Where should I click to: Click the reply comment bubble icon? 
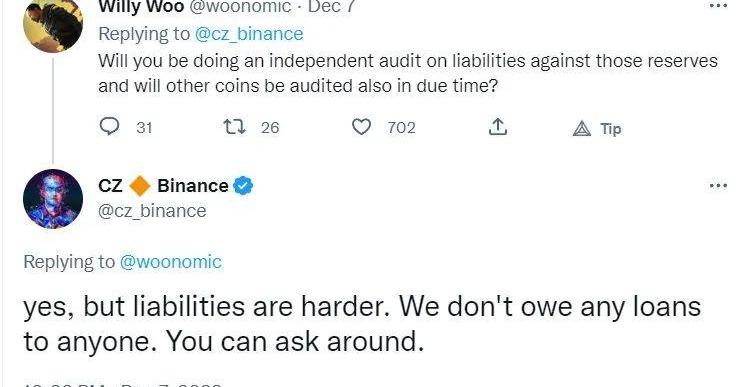point(109,127)
